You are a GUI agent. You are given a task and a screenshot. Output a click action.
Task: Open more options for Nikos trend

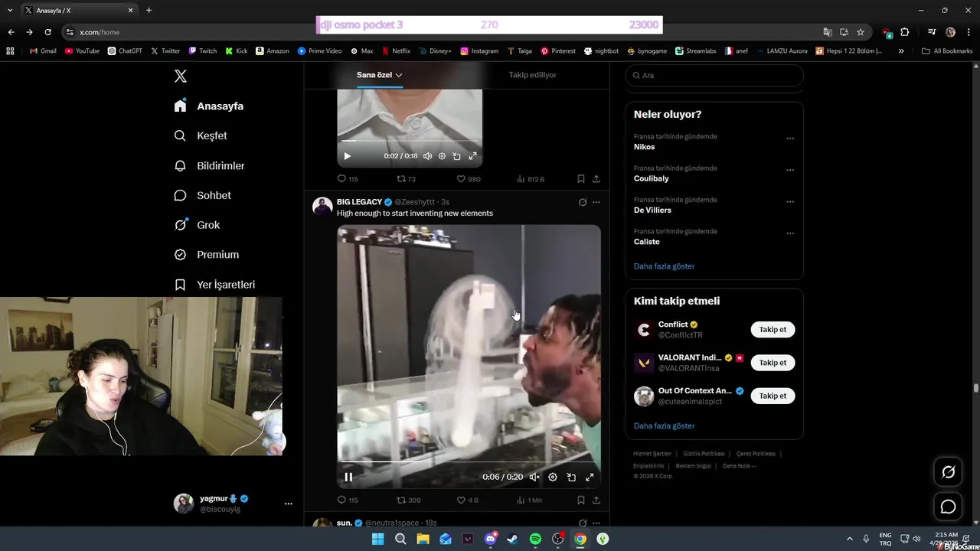pyautogui.click(x=790, y=139)
